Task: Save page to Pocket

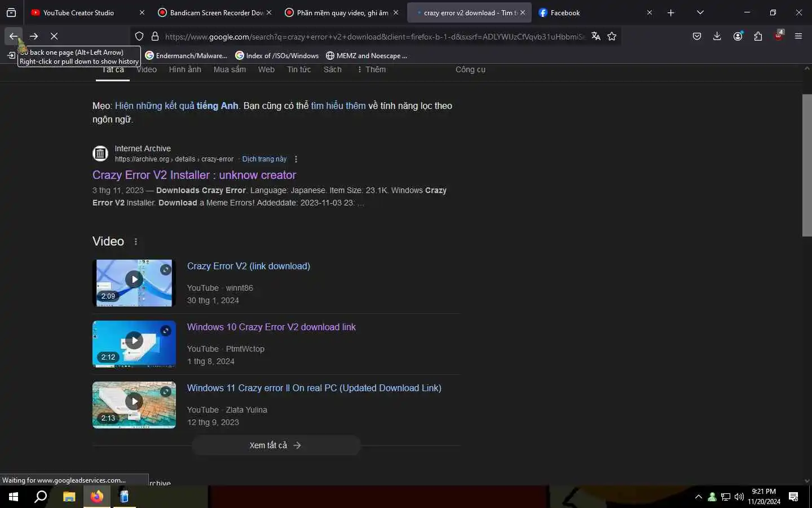Action: (x=697, y=36)
